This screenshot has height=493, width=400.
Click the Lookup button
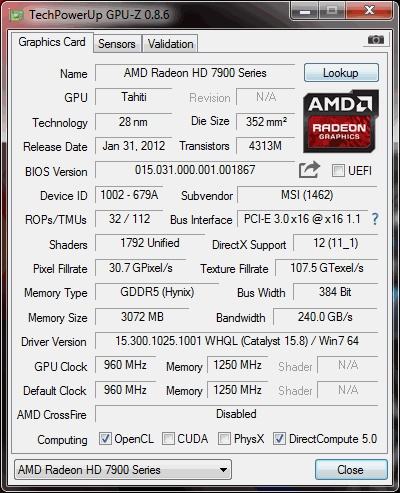coord(341,73)
